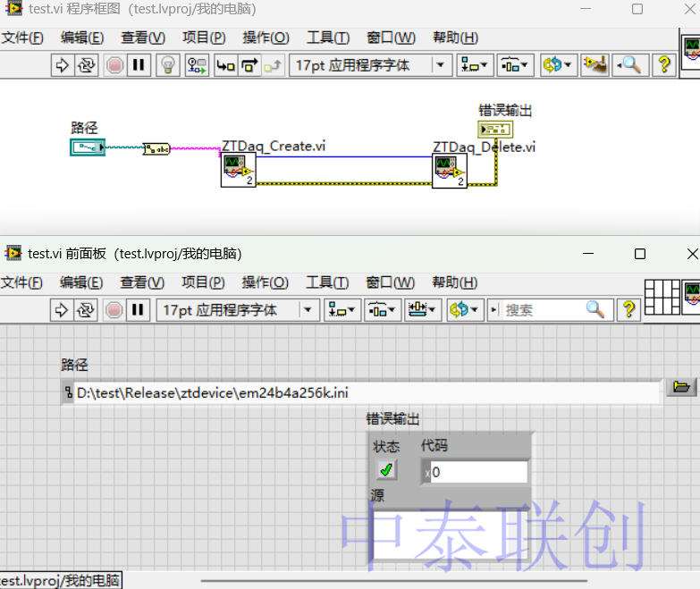700x589 pixels.
Task: Show Context Help in block diagram
Action: pos(664,65)
